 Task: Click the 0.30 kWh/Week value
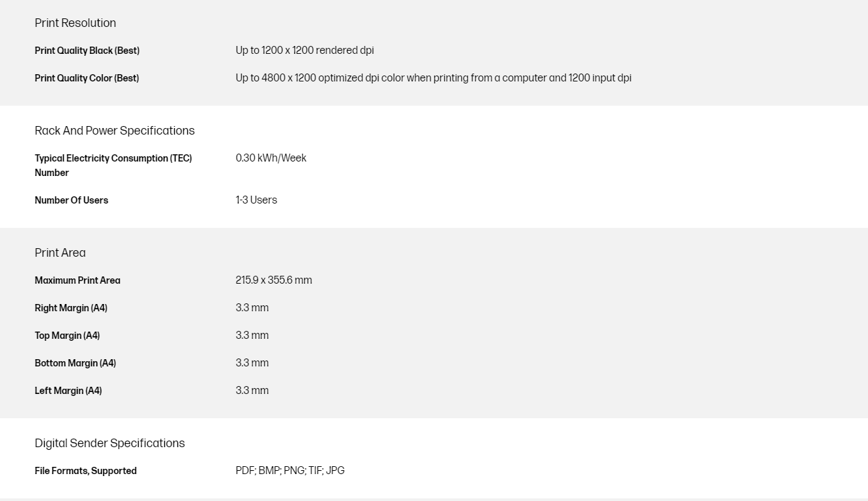[271, 158]
